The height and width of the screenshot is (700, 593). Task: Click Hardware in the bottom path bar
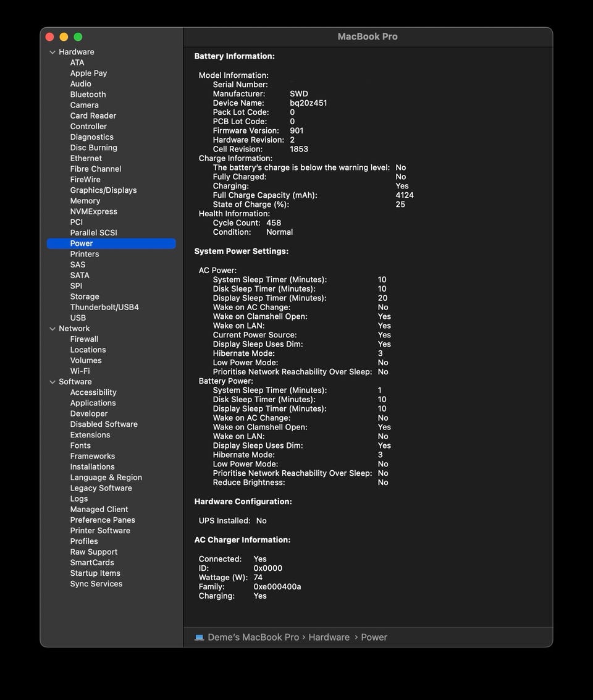tap(329, 637)
